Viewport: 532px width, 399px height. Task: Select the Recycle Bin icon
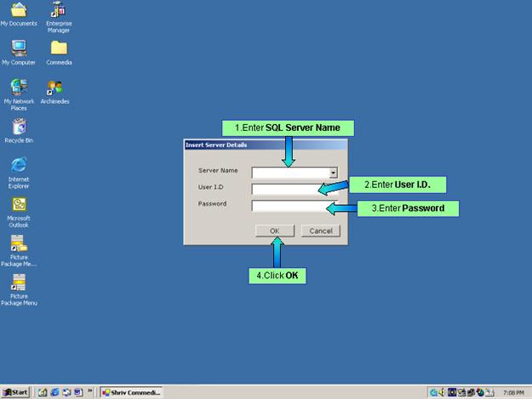pos(19,127)
